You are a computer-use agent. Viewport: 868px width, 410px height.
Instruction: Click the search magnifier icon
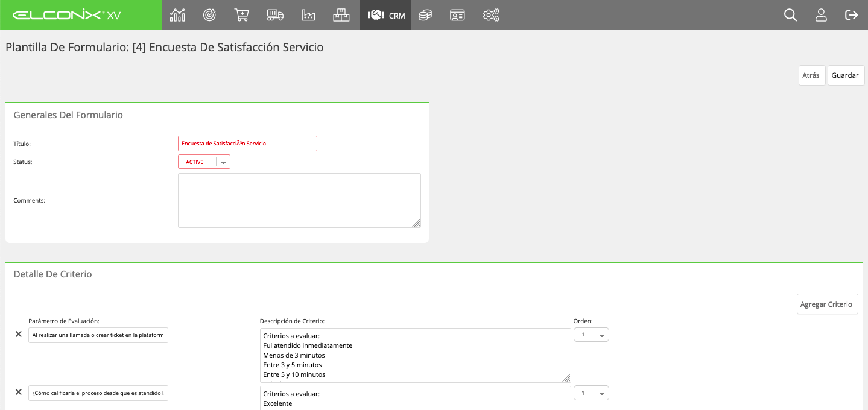pos(790,15)
